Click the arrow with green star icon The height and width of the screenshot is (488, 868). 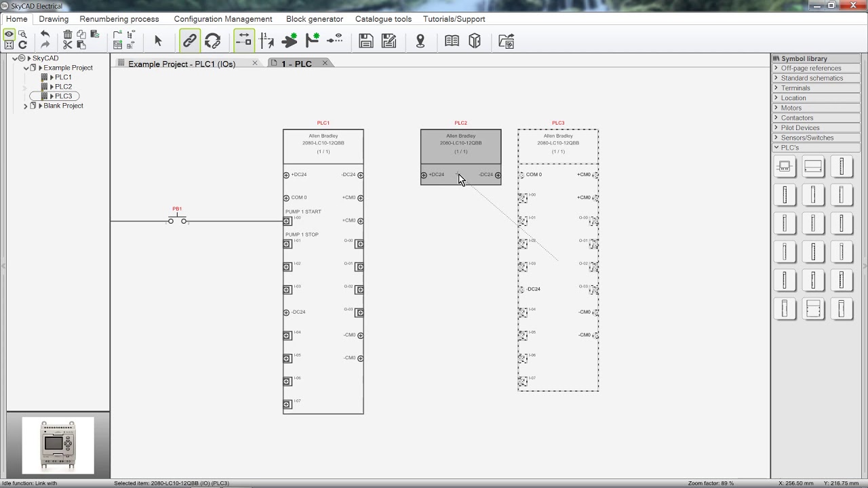[x=290, y=41]
